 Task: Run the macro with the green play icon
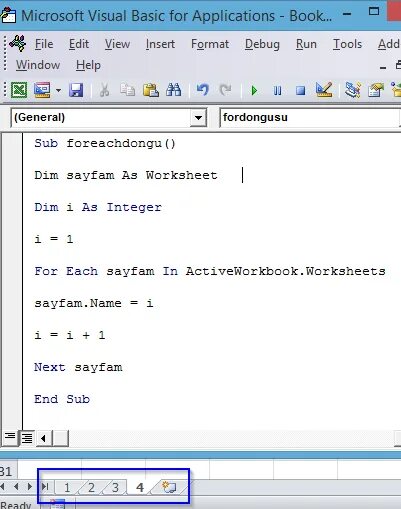click(254, 90)
